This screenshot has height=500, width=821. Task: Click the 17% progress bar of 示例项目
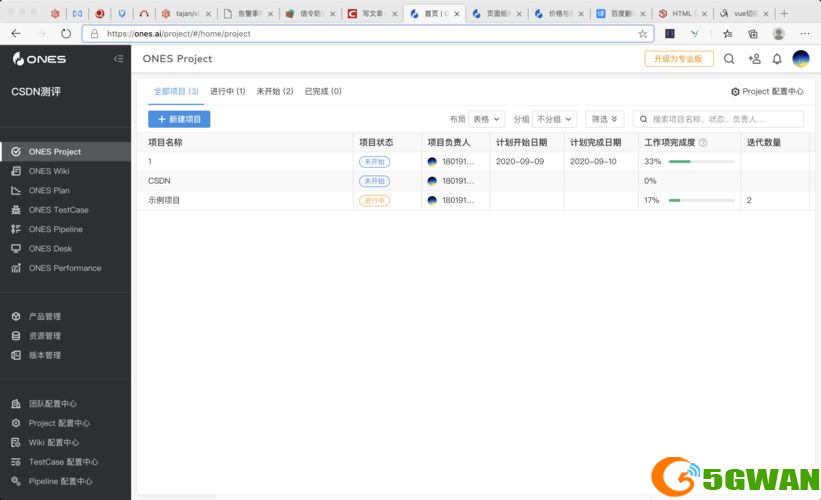pos(702,201)
